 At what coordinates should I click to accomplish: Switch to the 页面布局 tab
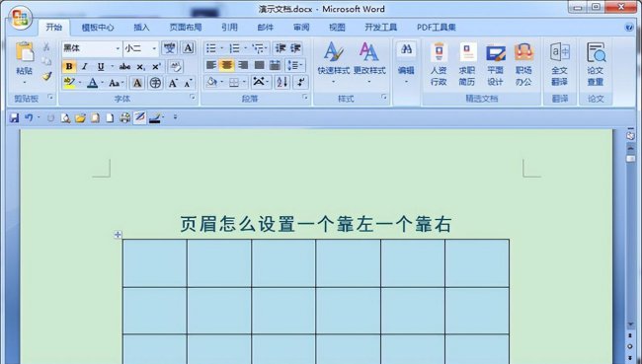186,28
